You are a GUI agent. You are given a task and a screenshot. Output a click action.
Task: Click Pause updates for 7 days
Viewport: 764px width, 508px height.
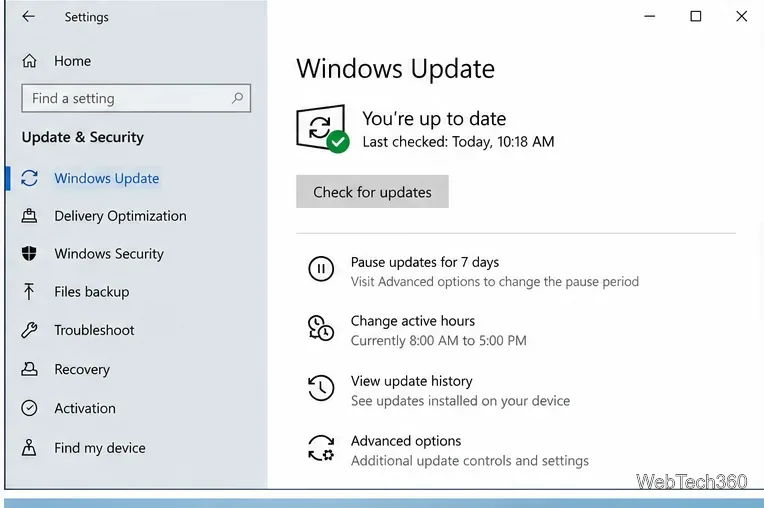point(425,262)
